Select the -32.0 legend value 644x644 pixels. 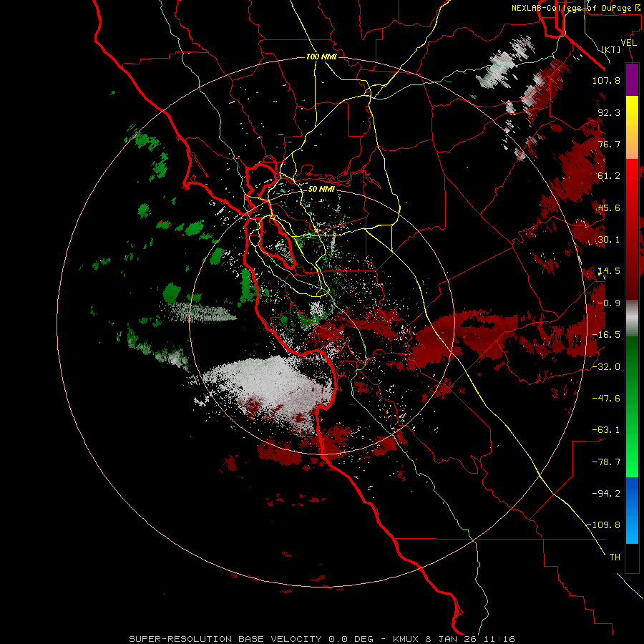click(606, 367)
